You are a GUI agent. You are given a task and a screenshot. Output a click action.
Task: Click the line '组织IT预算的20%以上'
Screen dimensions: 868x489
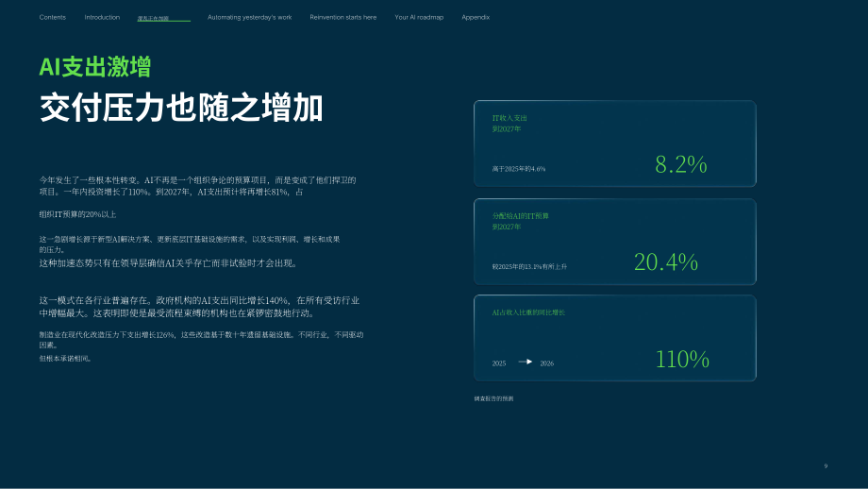tap(77, 214)
